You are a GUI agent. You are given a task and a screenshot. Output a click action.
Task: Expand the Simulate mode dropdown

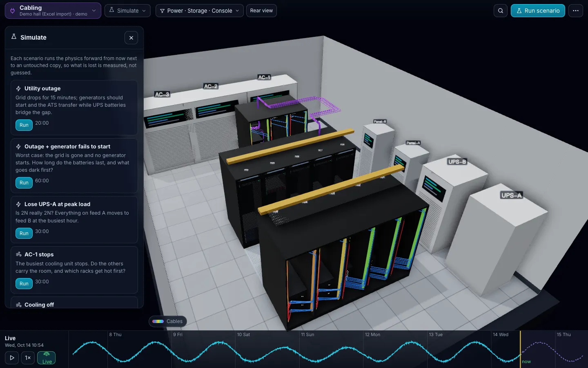(x=127, y=11)
